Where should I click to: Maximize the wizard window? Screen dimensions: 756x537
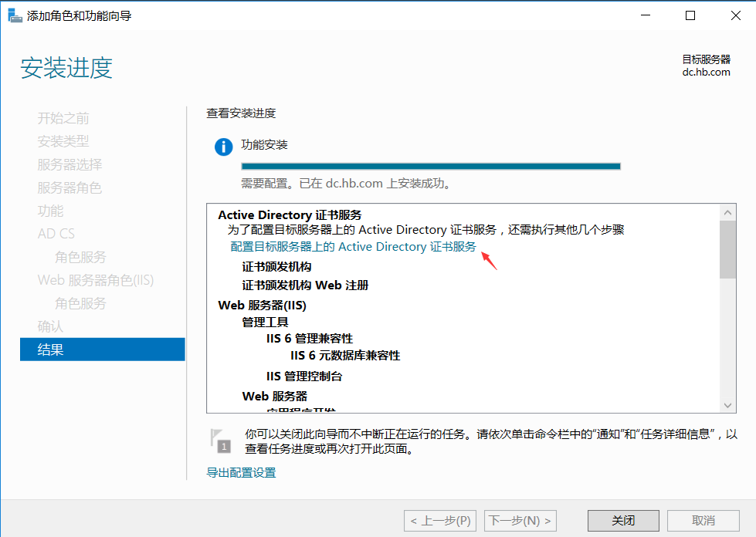[x=690, y=15]
